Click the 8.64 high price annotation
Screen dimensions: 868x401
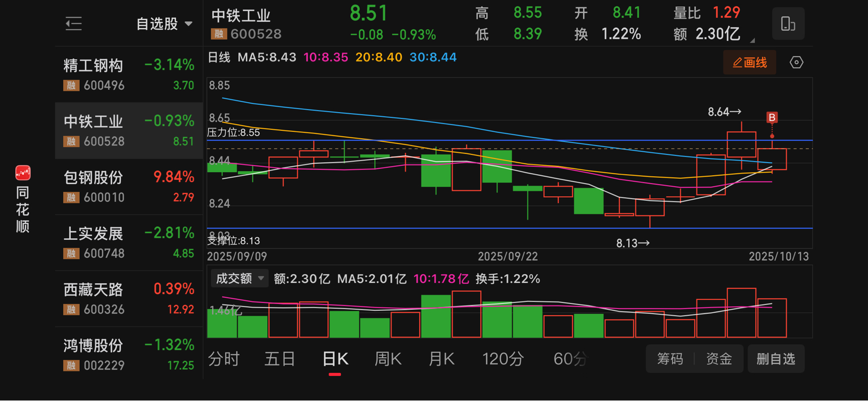coord(725,112)
